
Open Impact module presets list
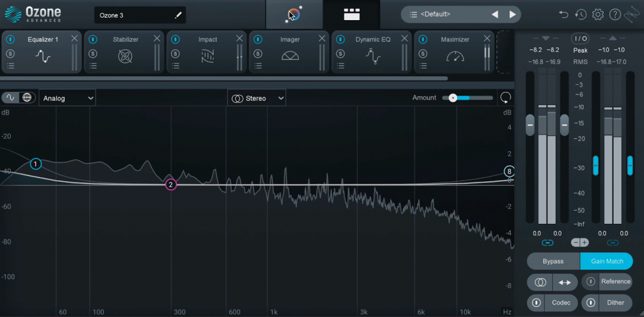click(x=176, y=65)
